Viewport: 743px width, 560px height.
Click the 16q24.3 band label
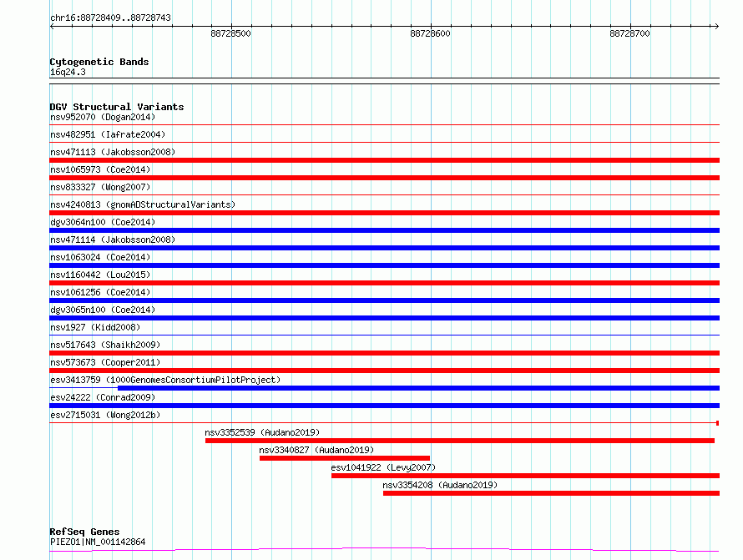[68, 72]
